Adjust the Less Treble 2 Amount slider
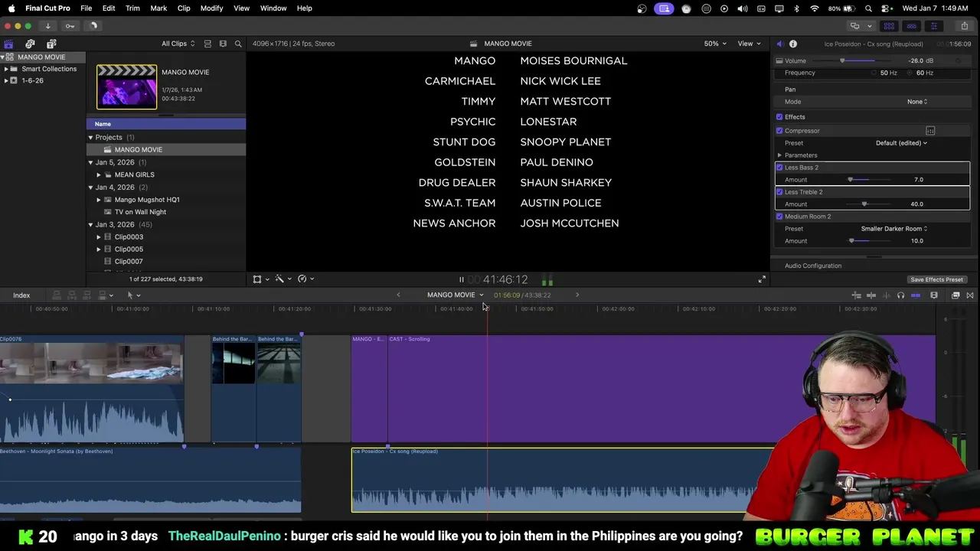This screenshot has height=551, width=980. [x=870, y=204]
